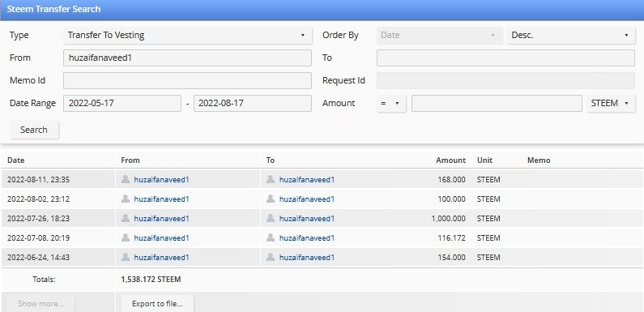
Task: Click the Request Id field
Action: click(x=505, y=80)
